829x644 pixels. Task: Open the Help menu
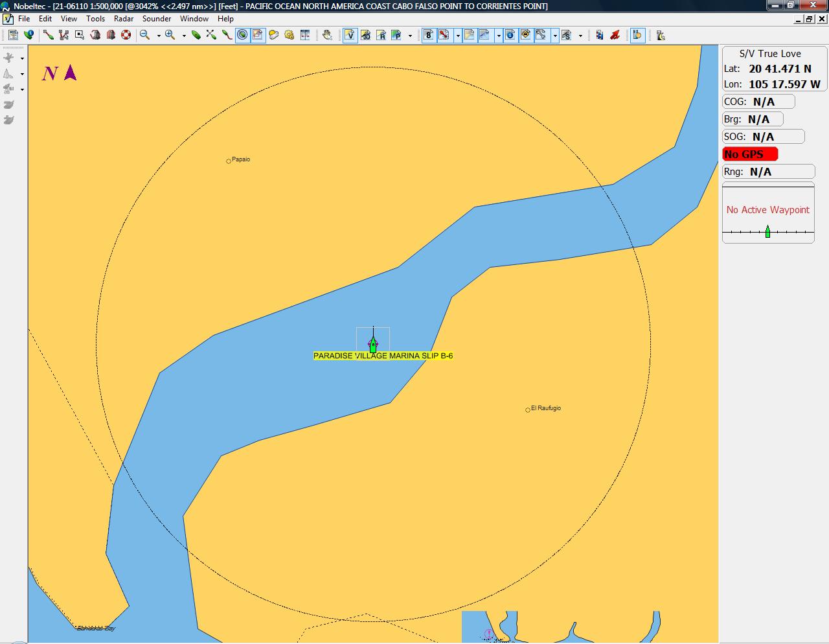coord(225,19)
